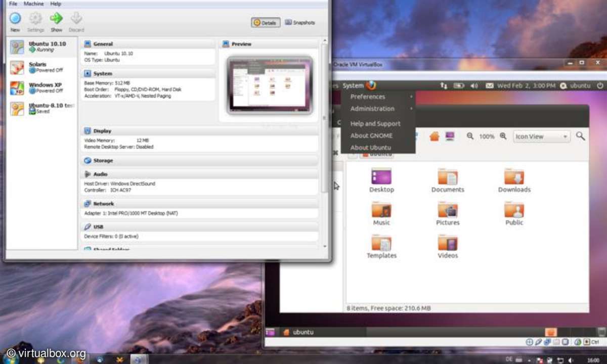This screenshot has height=364, width=607.
Task: Open the Desktop folder
Action: 381,181
